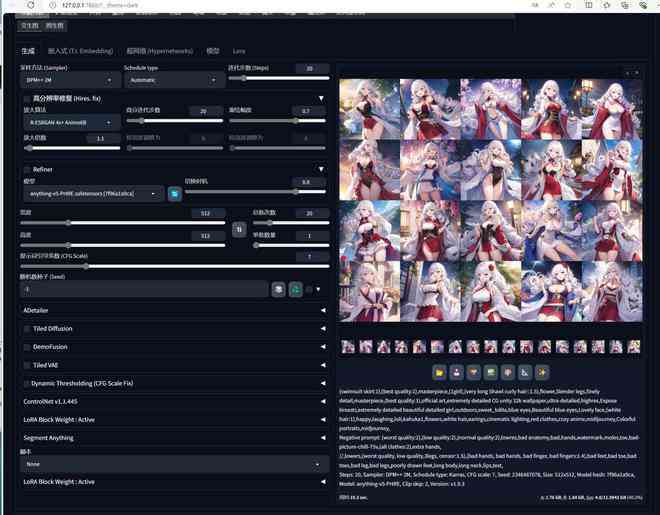The width and height of the screenshot is (660, 515).
Task: Collapse the Refiner section arrow
Action: pos(321,169)
